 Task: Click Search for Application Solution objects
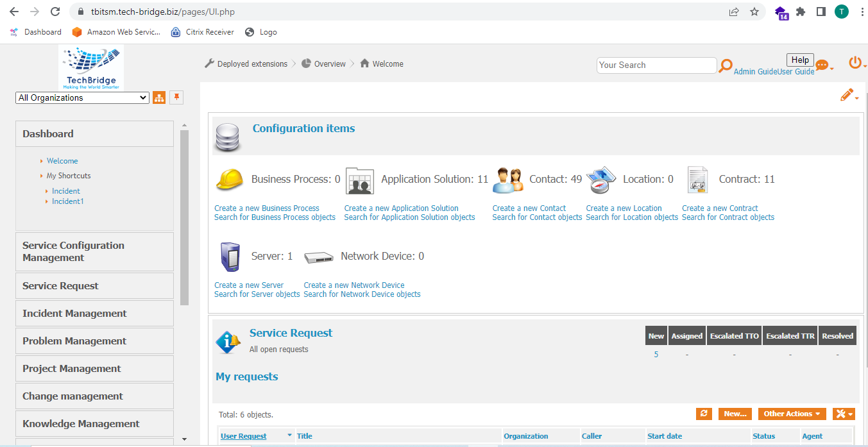click(409, 217)
